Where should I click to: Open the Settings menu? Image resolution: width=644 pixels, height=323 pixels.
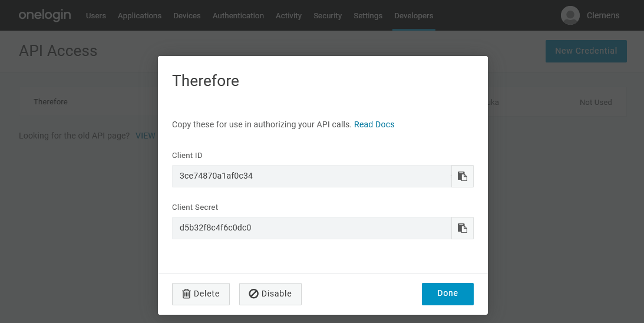pyautogui.click(x=368, y=16)
